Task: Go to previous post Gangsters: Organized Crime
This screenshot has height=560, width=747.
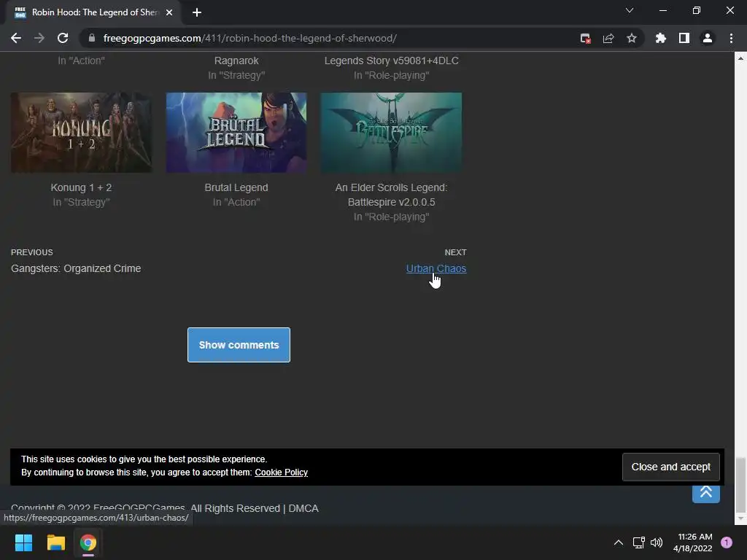Action: [x=76, y=268]
